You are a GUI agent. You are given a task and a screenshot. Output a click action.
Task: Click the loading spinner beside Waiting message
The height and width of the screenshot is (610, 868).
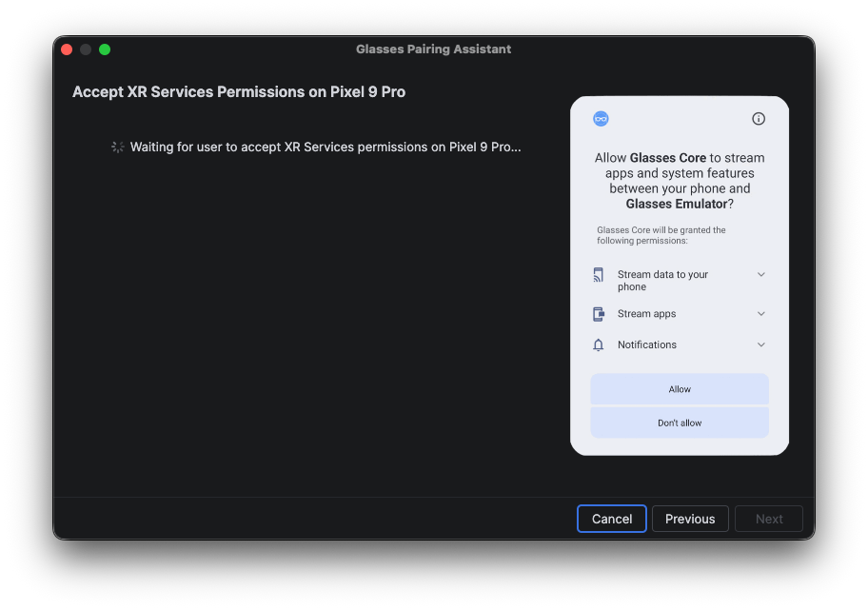[117, 148]
